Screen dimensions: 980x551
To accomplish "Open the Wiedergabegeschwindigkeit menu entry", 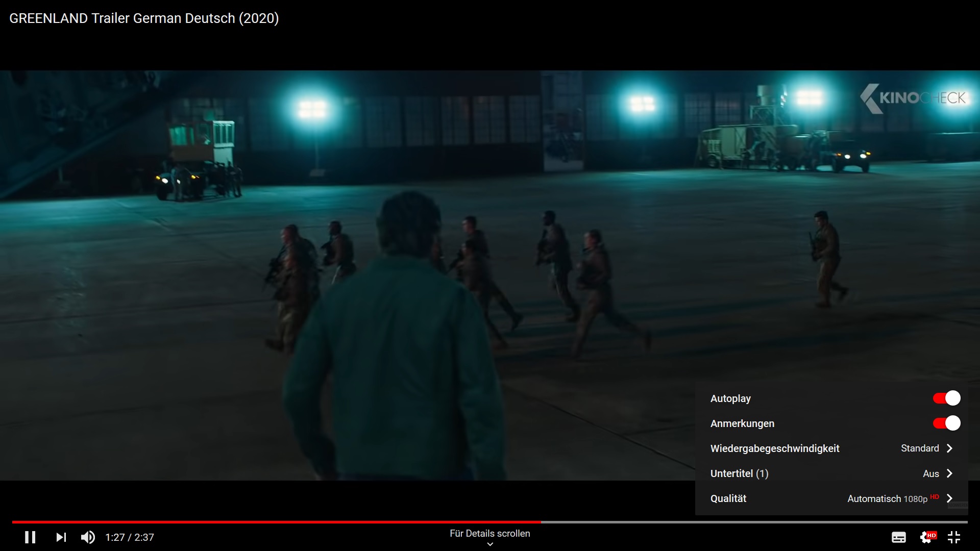I will coord(774,448).
